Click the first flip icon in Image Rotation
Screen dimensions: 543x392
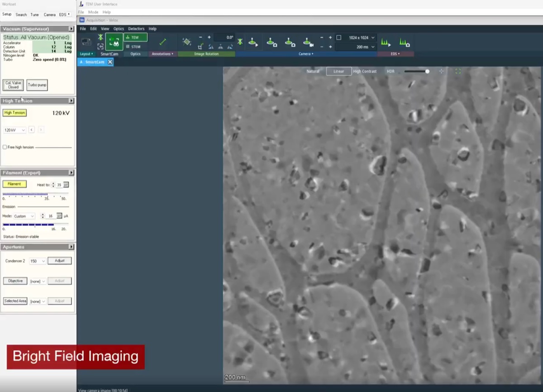point(211,46)
